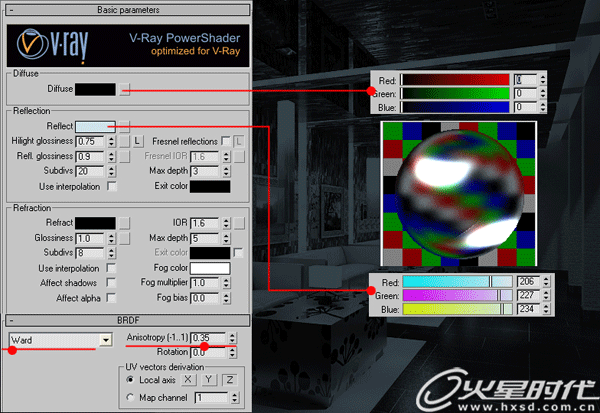Click the Map channel number field
600x413 pixels.
tap(212, 398)
